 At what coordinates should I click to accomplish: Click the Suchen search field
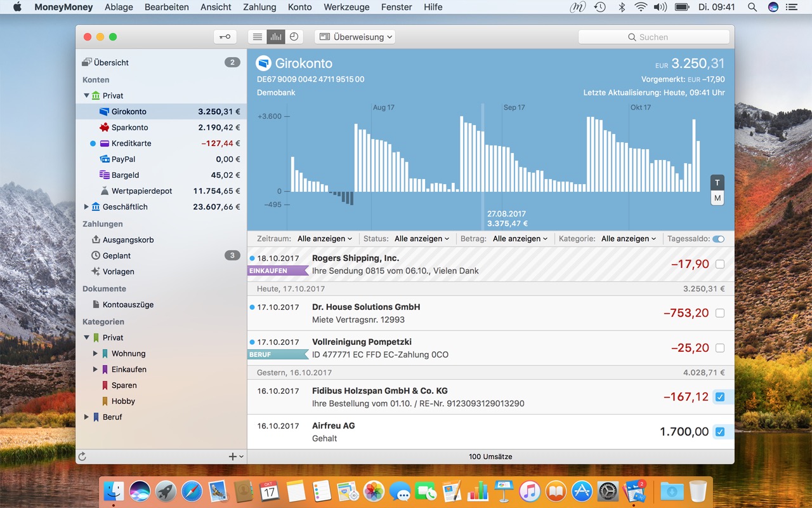pyautogui.click(x=653, y=37)
